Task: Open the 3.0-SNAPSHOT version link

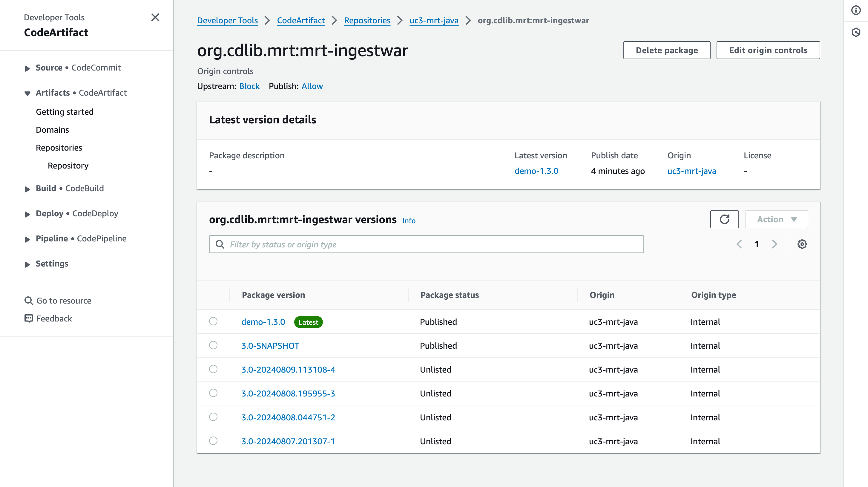Action: pyautogui.click(x=270, y=346)
